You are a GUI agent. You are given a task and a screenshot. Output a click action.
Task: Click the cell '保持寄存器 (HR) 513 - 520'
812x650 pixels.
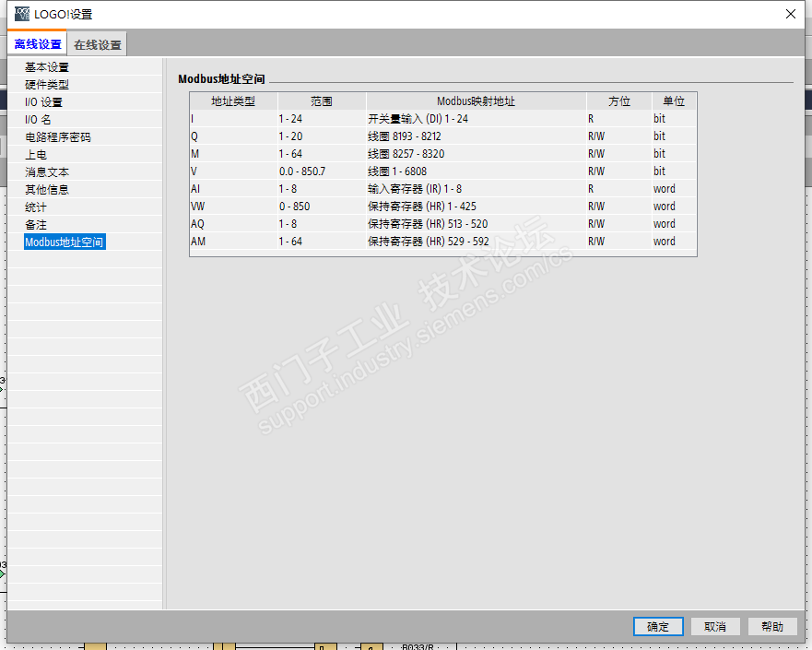coord(476,224)
